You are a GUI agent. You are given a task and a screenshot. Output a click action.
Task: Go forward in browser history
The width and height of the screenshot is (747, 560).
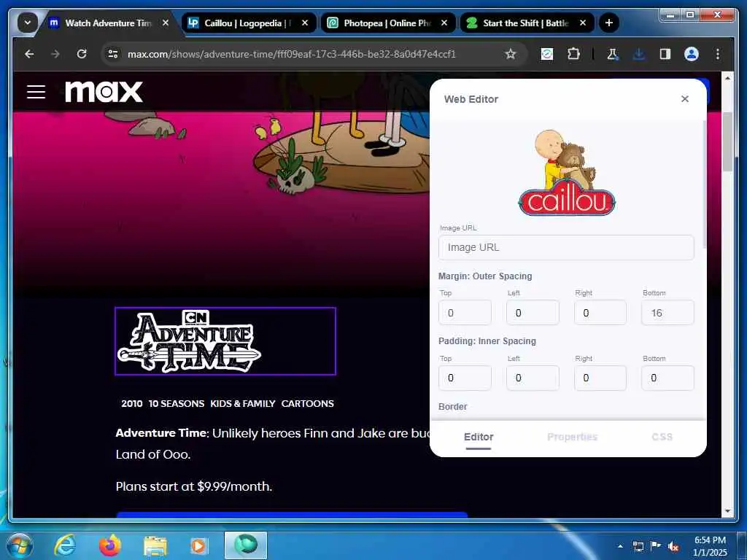pyautogui.click(x=55, y=54)
